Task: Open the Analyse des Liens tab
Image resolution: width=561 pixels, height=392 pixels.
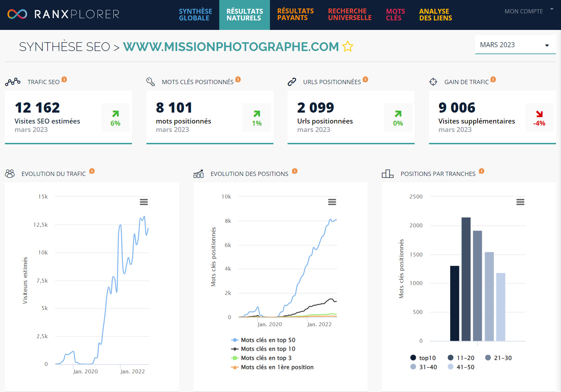Action: click(x=435, y=15)
